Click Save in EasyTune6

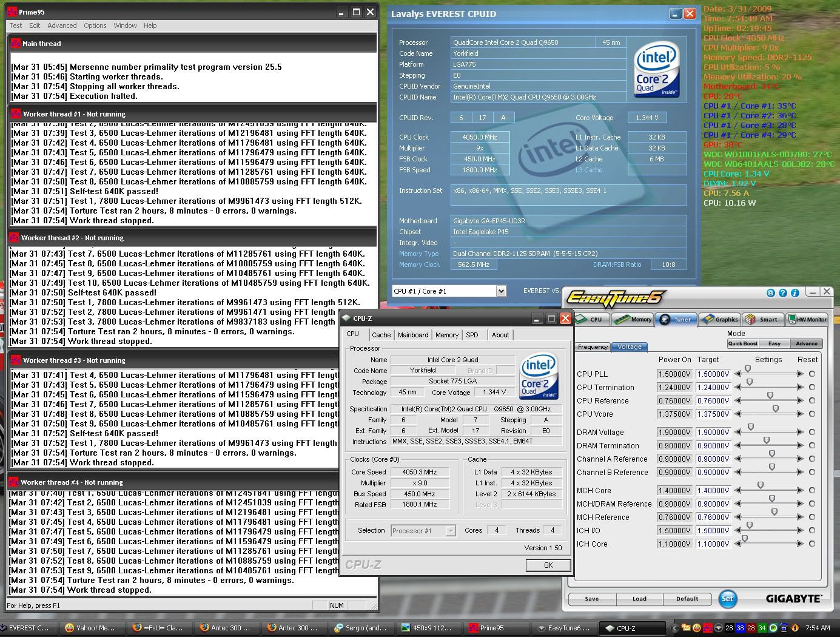pyautogui.click(x=592, y=599)
